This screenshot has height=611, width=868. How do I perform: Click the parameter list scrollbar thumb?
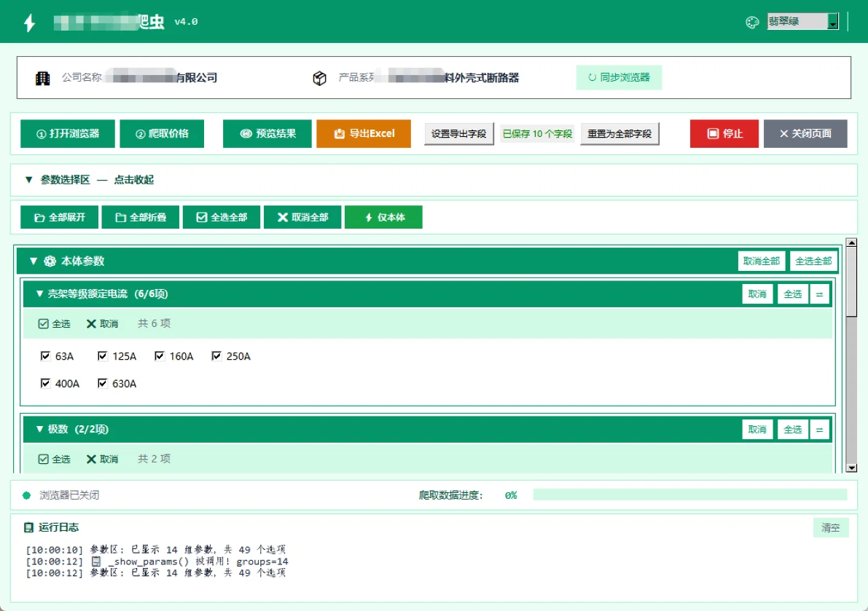852,282
